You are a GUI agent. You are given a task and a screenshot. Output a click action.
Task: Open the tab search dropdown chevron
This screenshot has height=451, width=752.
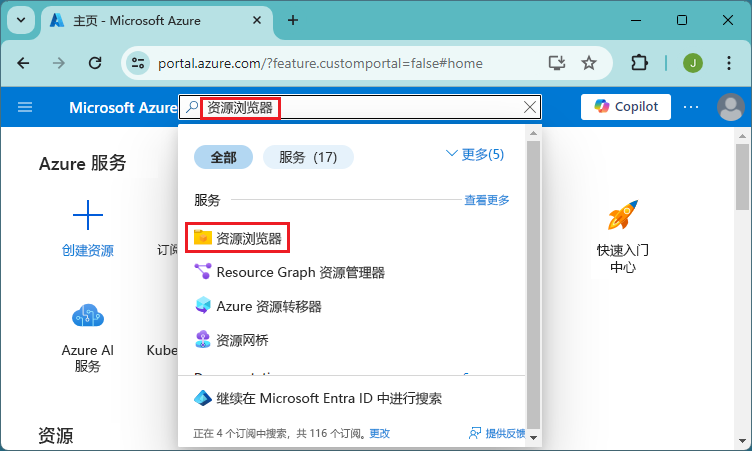pos(21,20)
